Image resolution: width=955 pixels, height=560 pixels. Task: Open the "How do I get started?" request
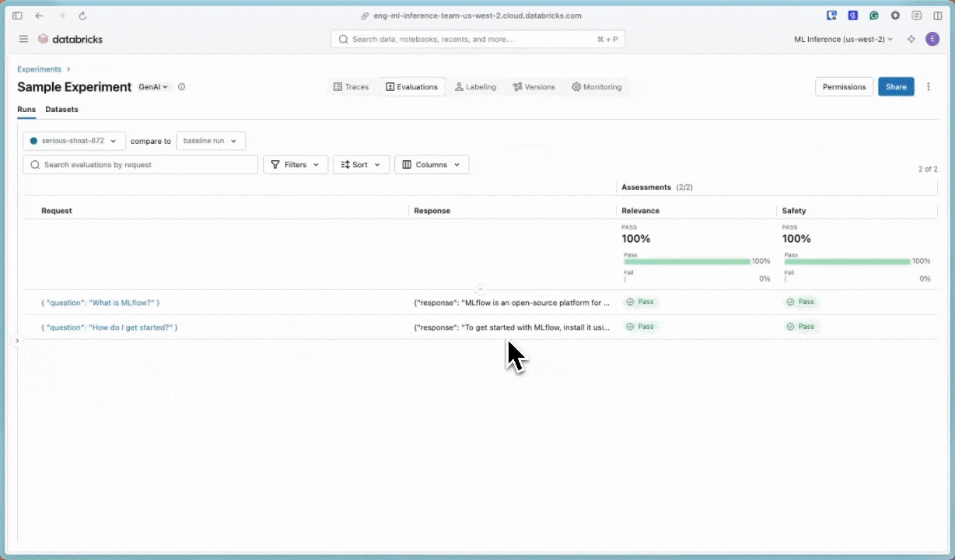click(109, 327)
